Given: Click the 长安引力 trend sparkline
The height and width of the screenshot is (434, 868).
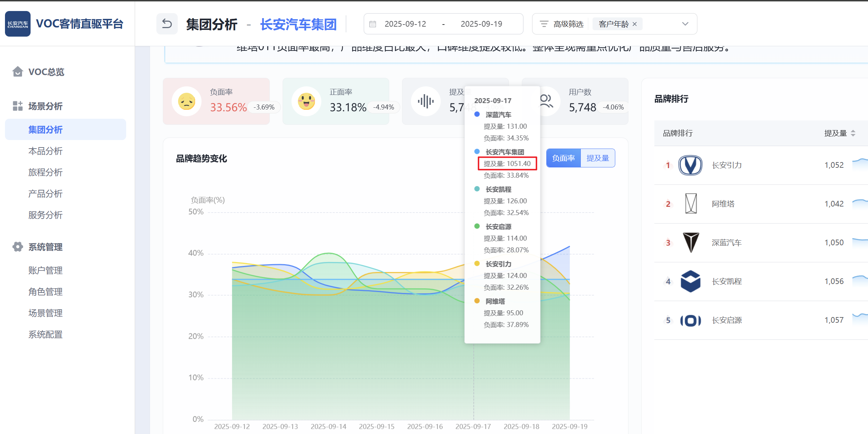Looking at the screenshot, I should 860,164.
